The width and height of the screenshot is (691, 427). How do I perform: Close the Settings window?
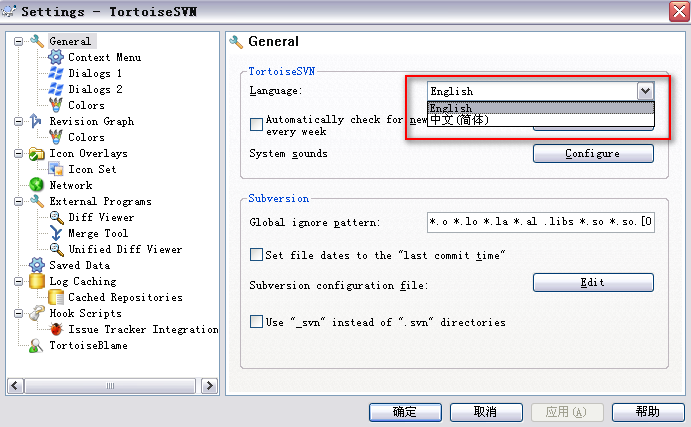coord(680,11)
